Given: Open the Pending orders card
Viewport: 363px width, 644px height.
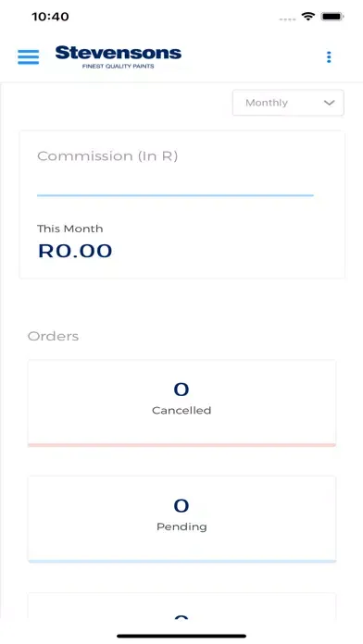Looking at the screenshot, I should pyautogui.click(x=181, y=519).
